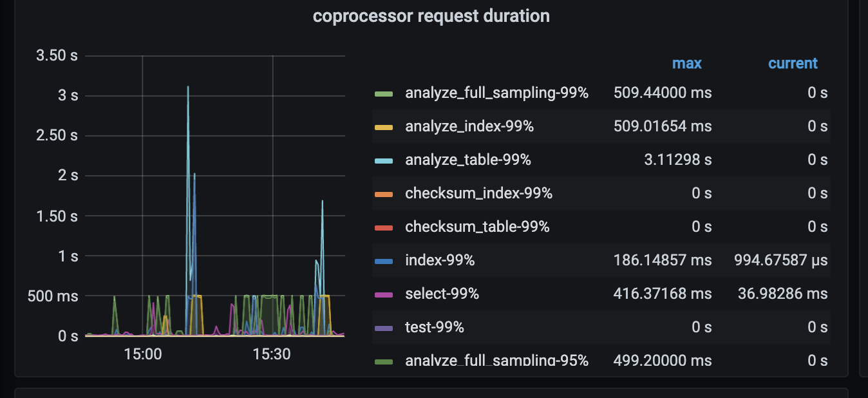Click the index-99% blue color swatch
868x398 pixels.
point(384,261)
